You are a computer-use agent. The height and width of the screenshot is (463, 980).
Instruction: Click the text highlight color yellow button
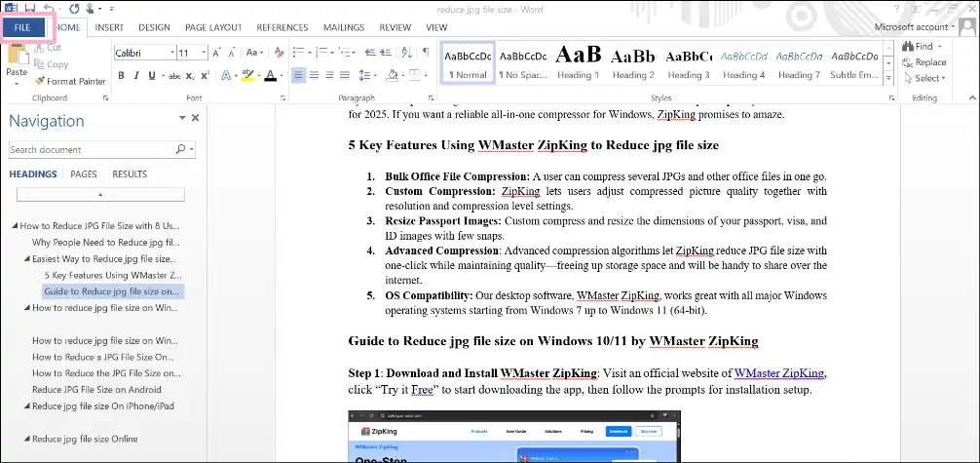[x=247, y=76]
